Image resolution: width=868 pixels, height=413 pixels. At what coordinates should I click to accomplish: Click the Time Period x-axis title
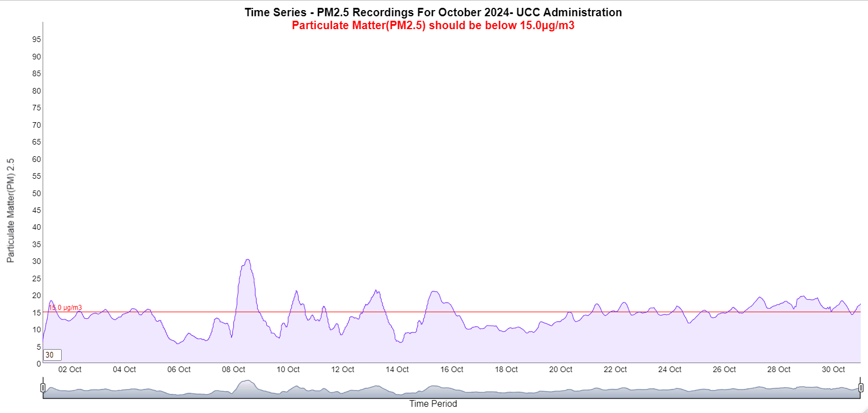pyautogui.click(x=433, y=403)
